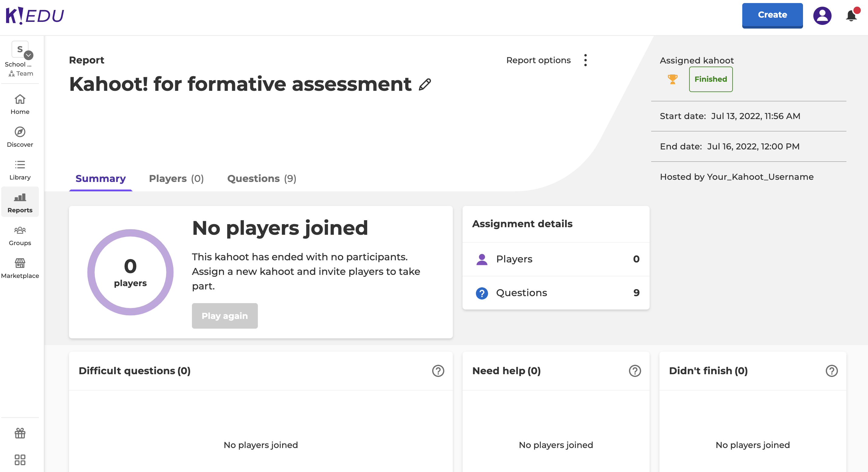This screenshot has height=472, width=868.
Task: Switch to the Summary tab
Action: (x=101, y=179)
